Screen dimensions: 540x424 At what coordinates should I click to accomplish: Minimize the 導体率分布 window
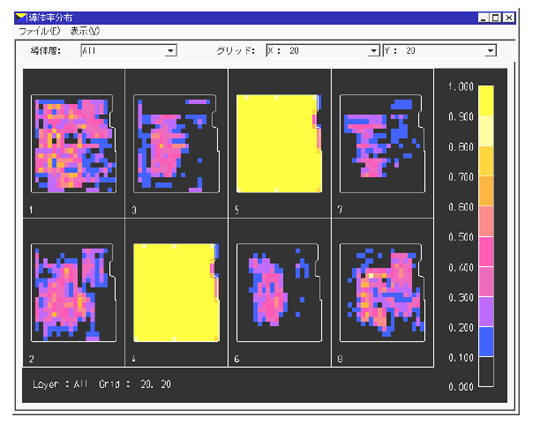pyautogui.click(x=483, y=17)
